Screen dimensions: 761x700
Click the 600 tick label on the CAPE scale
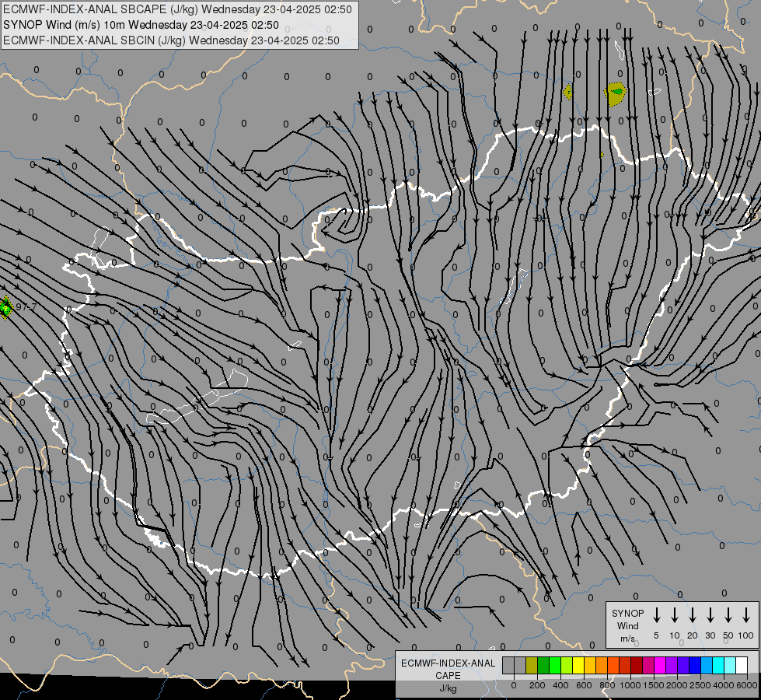(584, 685)
